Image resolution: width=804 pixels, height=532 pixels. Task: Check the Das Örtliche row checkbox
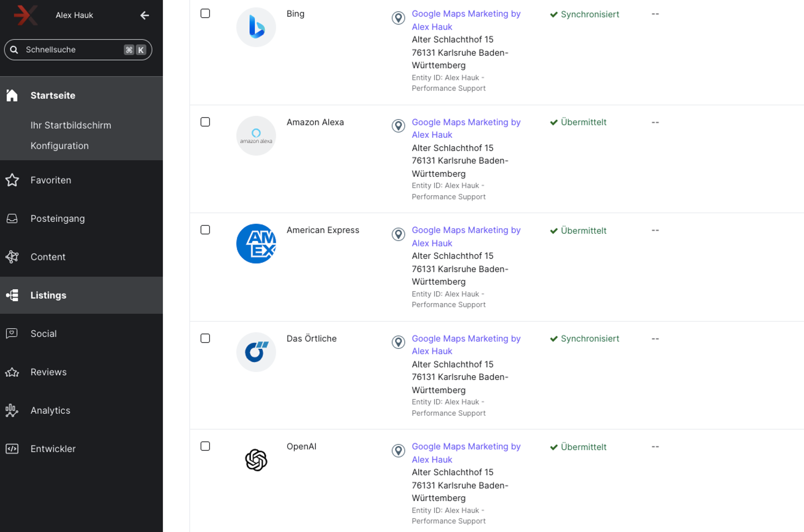pos(205,338)
